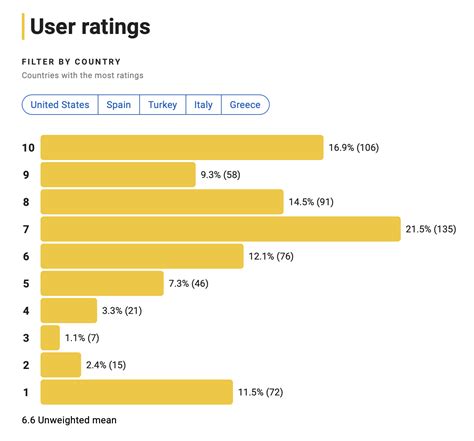Click the rating 10 bar
Viewport: 474px width, 441px height.
tap(182, 147)
